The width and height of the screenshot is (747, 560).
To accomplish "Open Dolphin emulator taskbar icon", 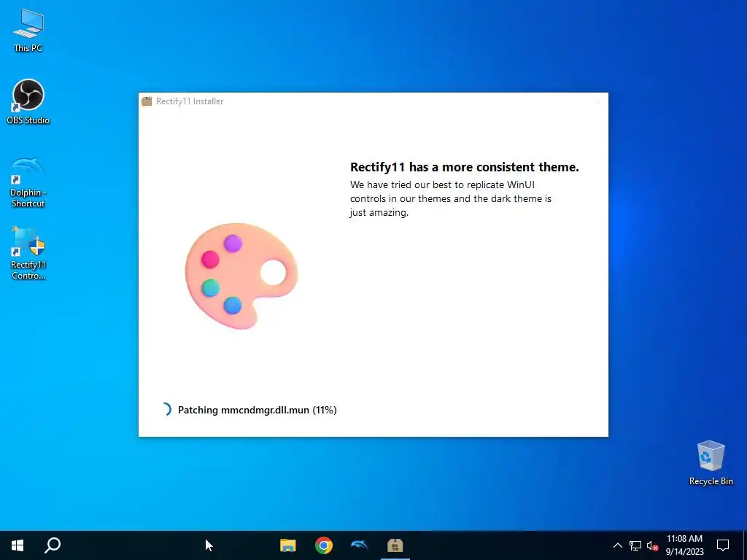I will tap(359, 545).
